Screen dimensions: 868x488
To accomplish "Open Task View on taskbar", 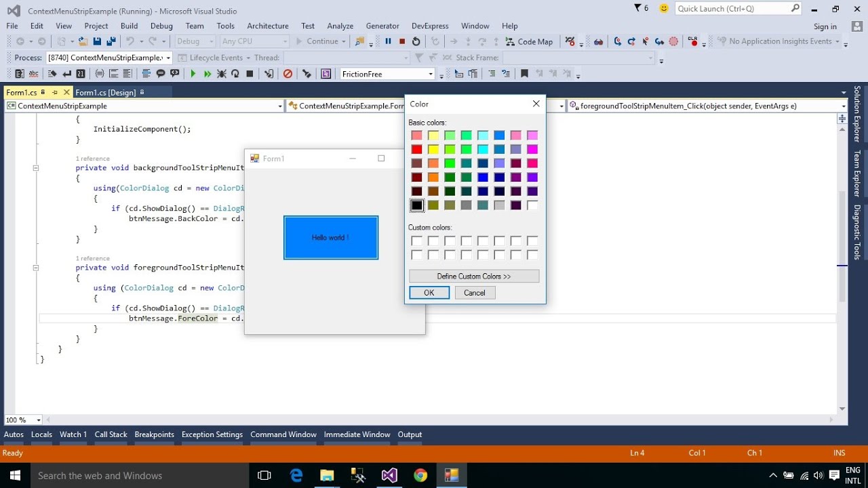I will 264,475.
